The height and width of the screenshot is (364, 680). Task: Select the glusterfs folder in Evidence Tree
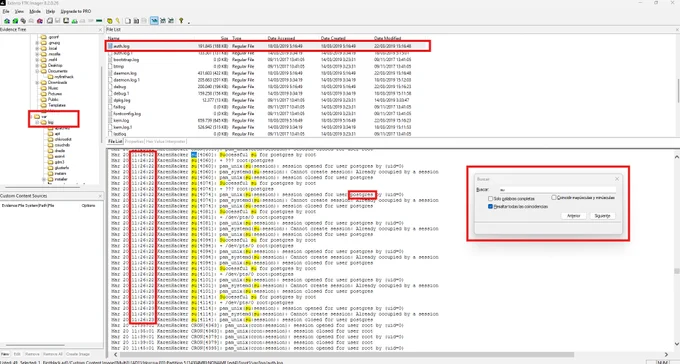[62, 167]
